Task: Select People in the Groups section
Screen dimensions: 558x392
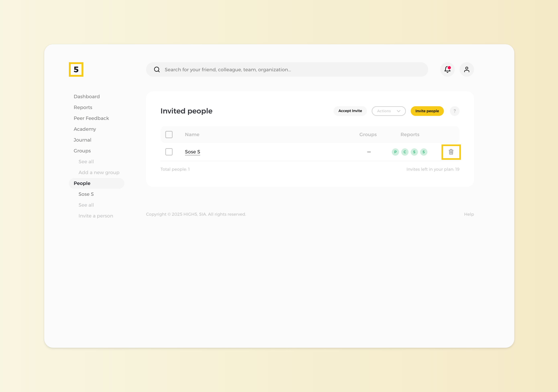Action: pos(82,183)
